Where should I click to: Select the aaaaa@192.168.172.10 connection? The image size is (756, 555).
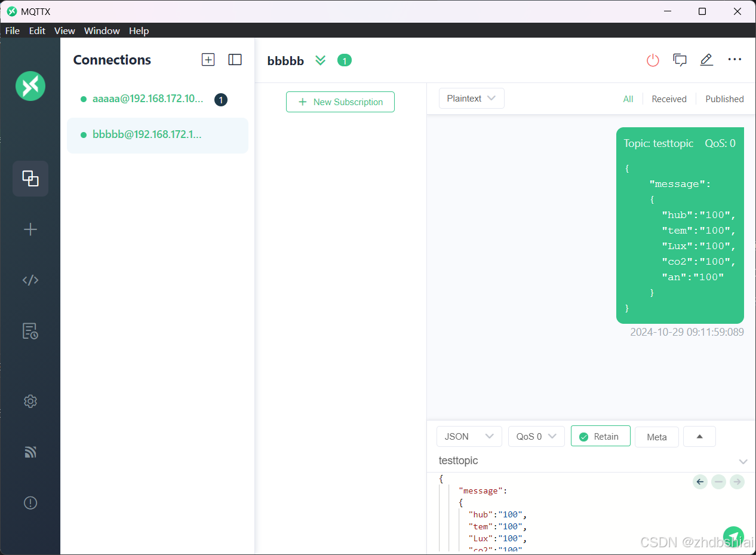click(158, 99)
